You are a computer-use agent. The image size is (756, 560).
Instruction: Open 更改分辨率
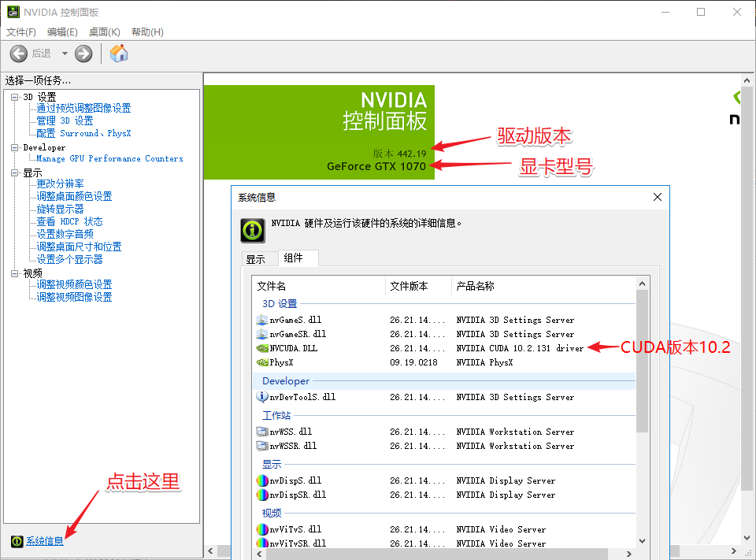click(x=61, y=184)
